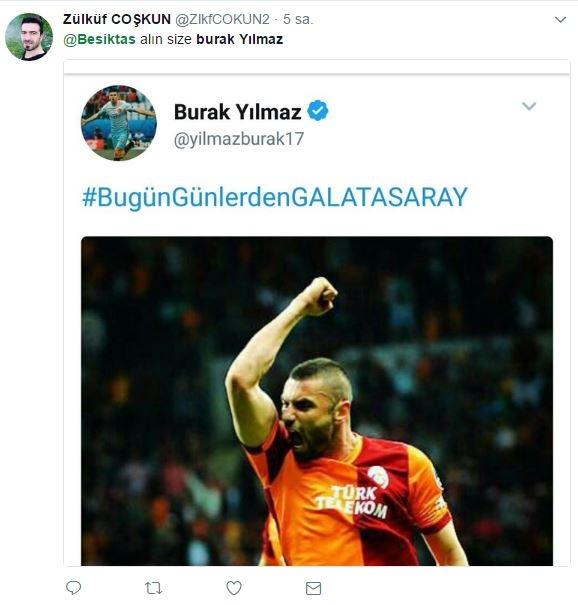Open Zülküf COŞKUN's round profile avatar
Viewport: 578px width, 605px height.
click(29, 37)
